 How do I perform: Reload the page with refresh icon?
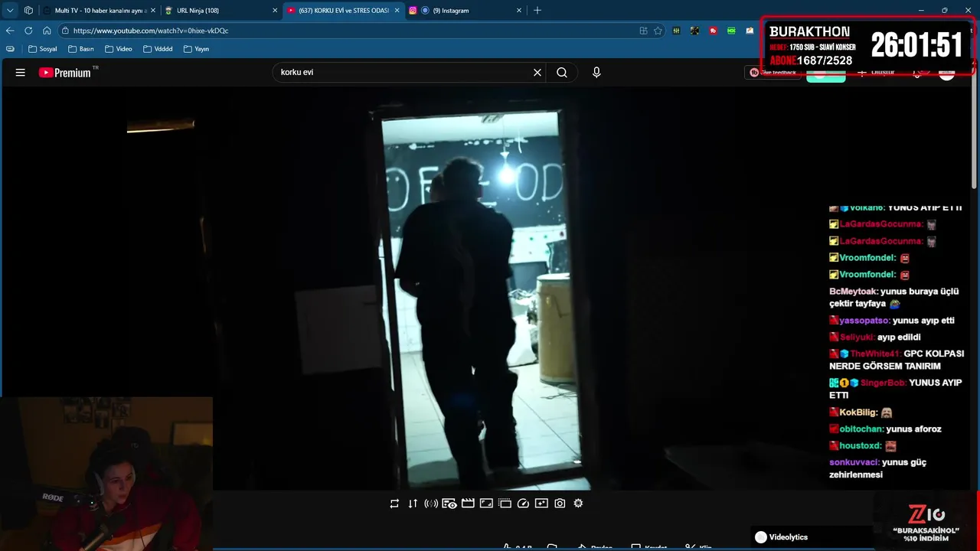pyautogui.click(x=28, y=31)
